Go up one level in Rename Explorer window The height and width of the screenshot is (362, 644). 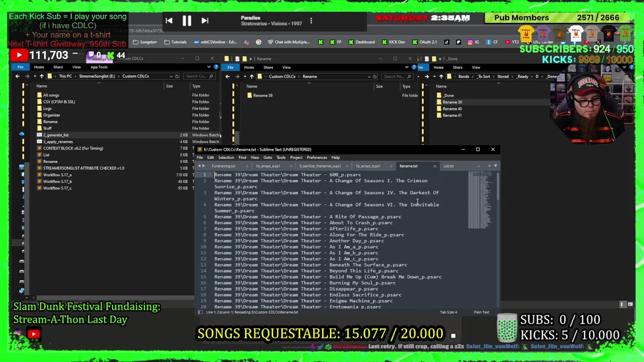pos(252,76)
